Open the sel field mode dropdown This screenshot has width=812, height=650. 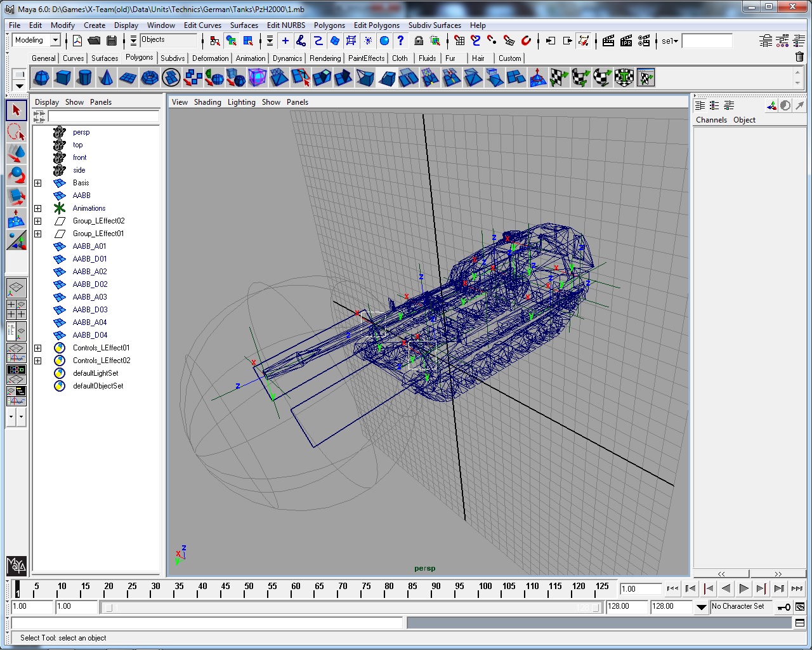670,41
